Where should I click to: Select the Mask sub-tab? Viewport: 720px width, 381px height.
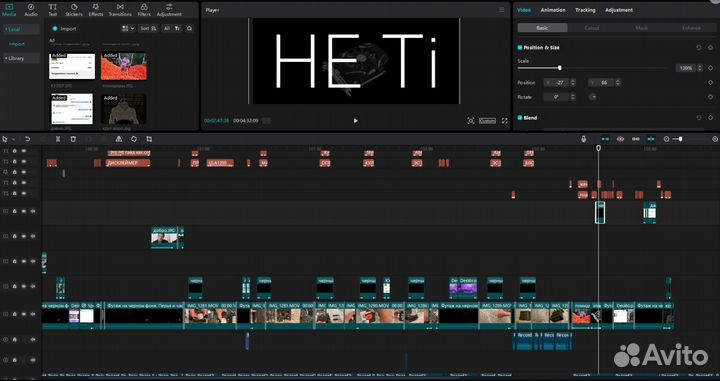(641, 28)
